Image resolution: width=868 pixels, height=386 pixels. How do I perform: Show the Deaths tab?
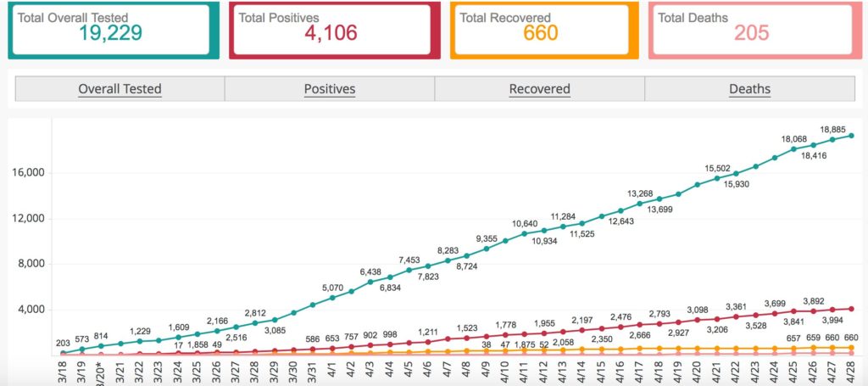click(x=749, y=88)
